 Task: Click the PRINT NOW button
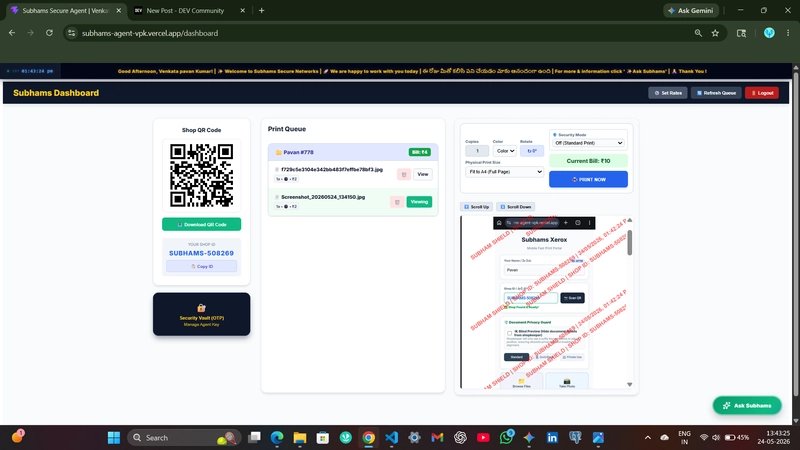pyautogui.click(x=588, y=180)
